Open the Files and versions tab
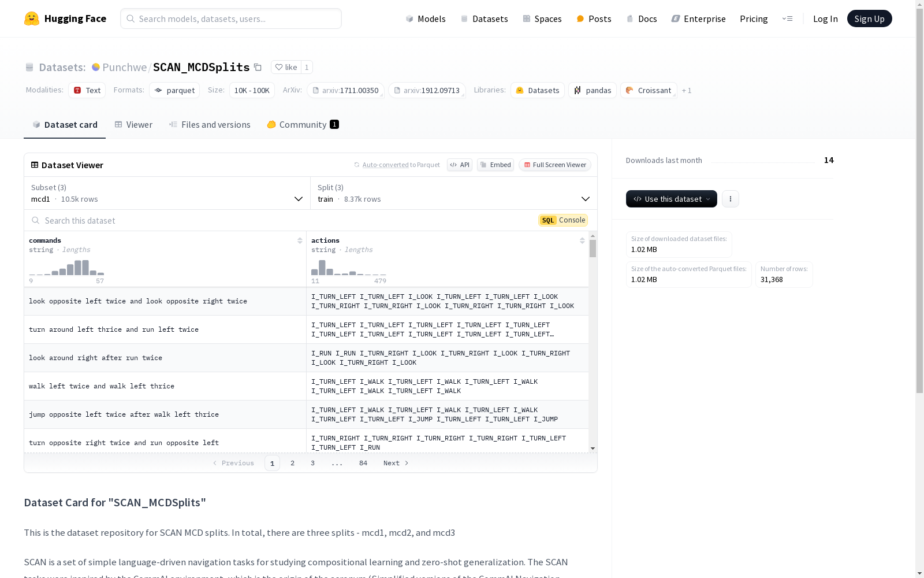 (210, 125)
